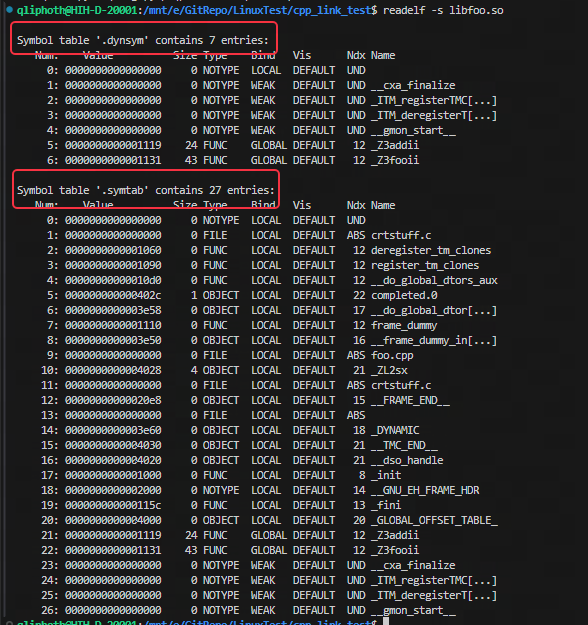Click the 'readelf -s libfoo.so' command text
Image resolution: width=588 pixels, height=625 pixels.
(x=443, y=10)
